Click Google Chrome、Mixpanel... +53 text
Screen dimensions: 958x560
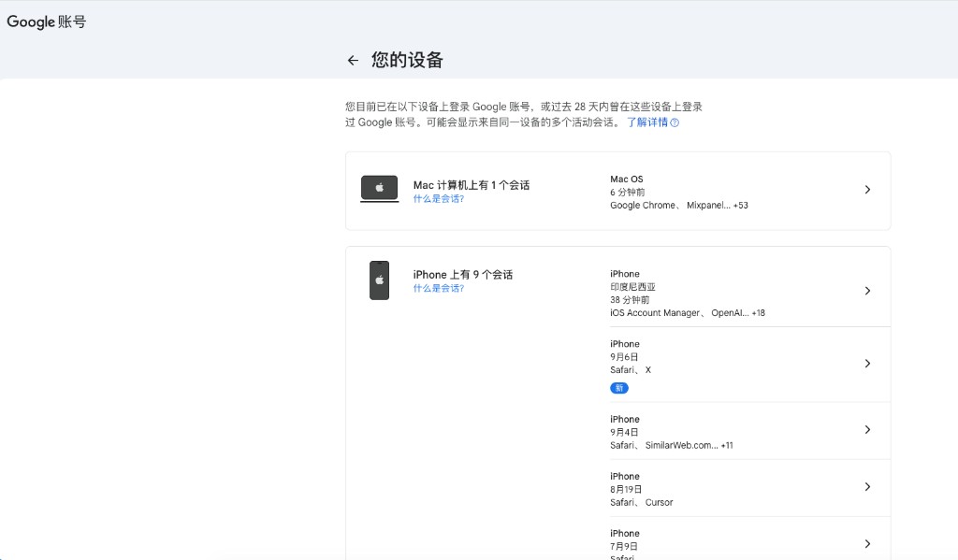coord(679,205)
